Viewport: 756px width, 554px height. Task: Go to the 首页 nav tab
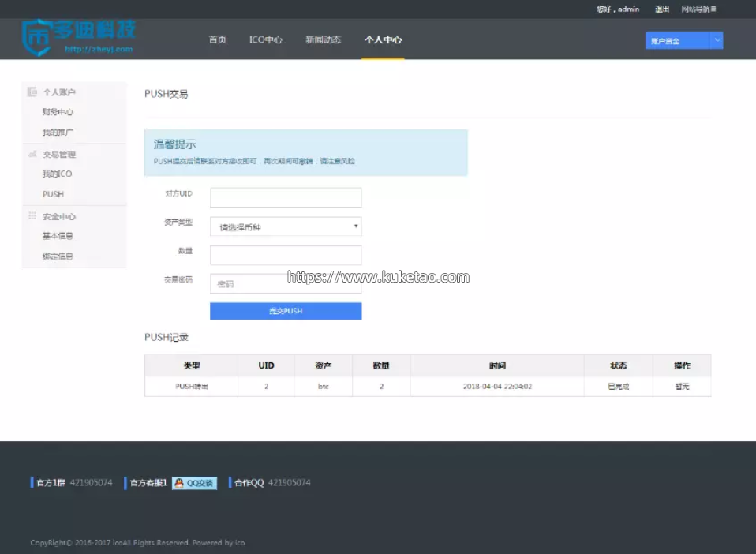click(x=217, y=39)
